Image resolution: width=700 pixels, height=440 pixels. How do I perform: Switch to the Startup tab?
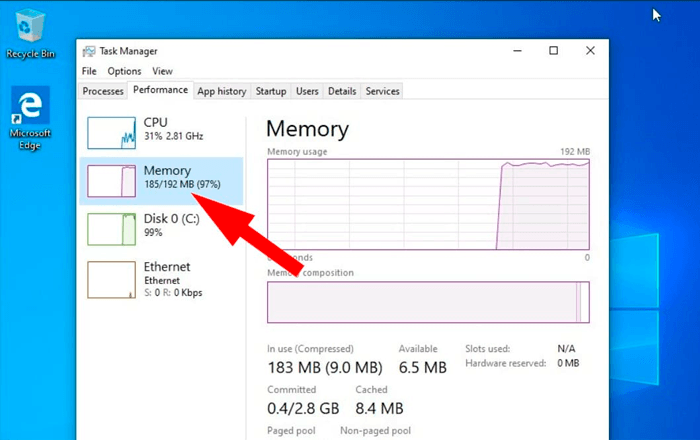(271, 91)
